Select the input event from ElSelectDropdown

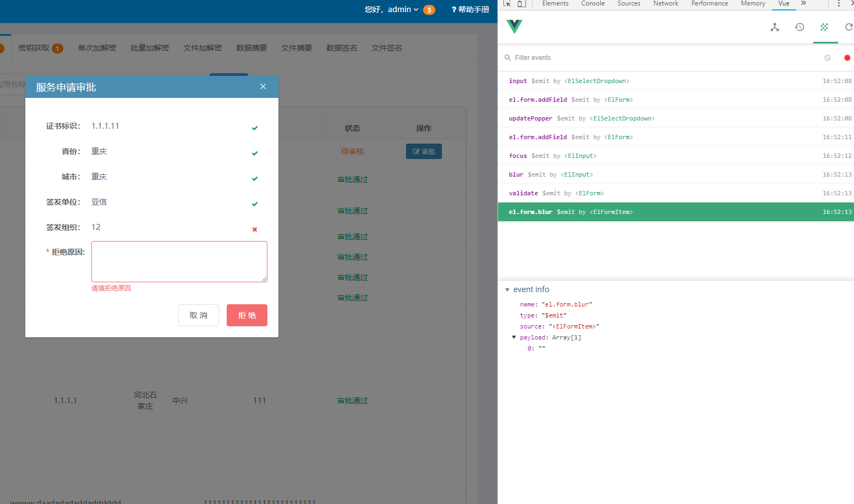(x=676, y=81)
